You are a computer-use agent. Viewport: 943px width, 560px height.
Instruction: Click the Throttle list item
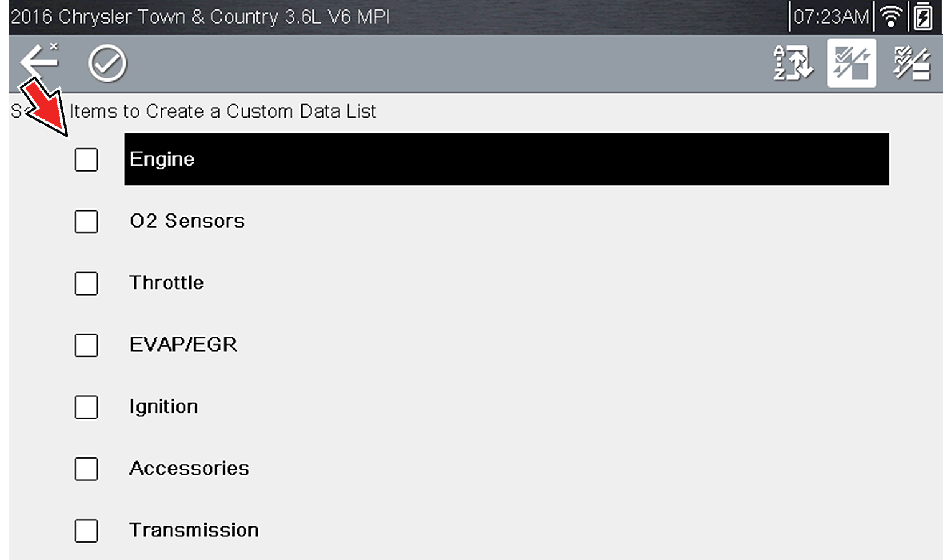click(x=166, y=283)
